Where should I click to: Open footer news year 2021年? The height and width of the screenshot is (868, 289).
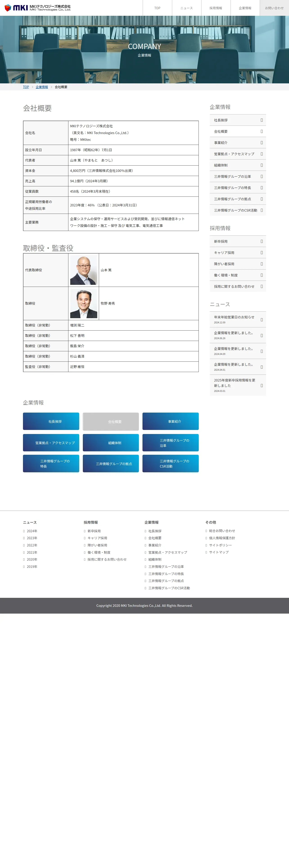32,552
